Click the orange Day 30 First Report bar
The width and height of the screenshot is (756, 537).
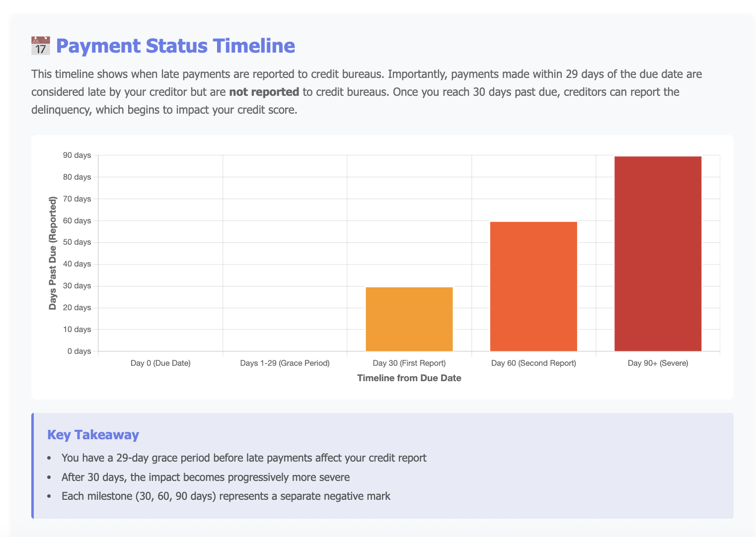[409, 319]
